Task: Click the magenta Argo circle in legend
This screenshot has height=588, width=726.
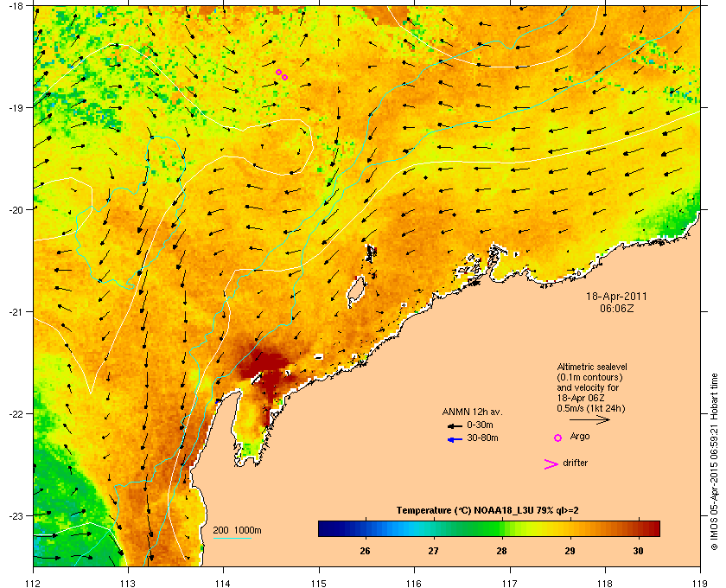Action: pyautogui.click(x=558, y=438)
